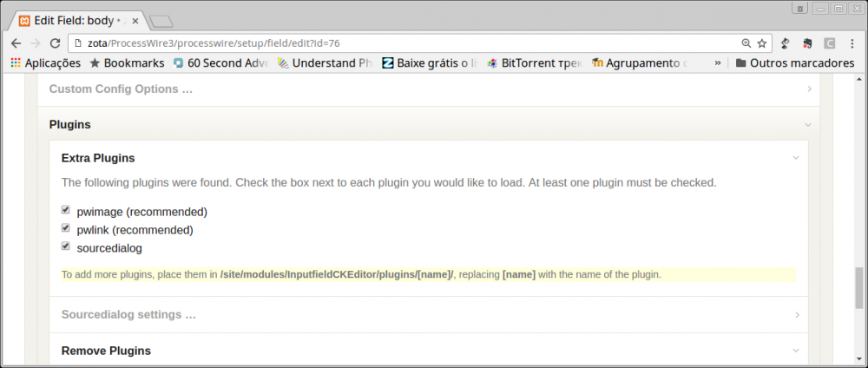Select the Edit Field: body tab
868x368 pixels.
click(x=79, y=21)
